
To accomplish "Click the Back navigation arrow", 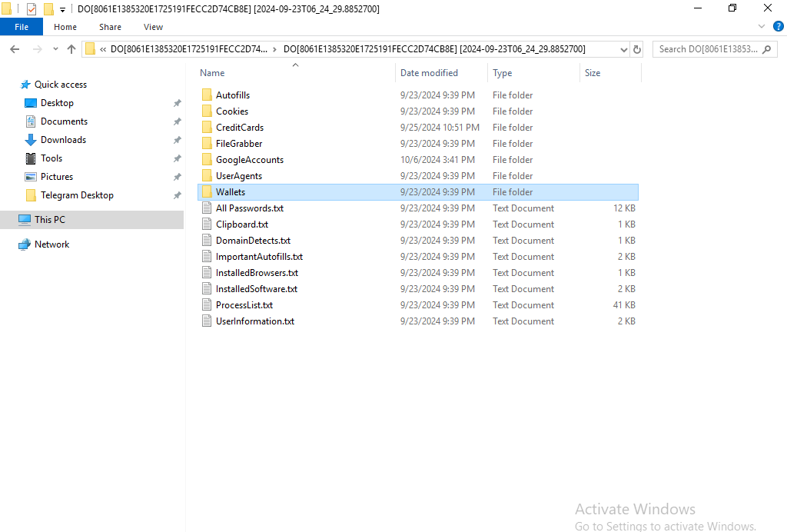I will (x=15, y=49).
